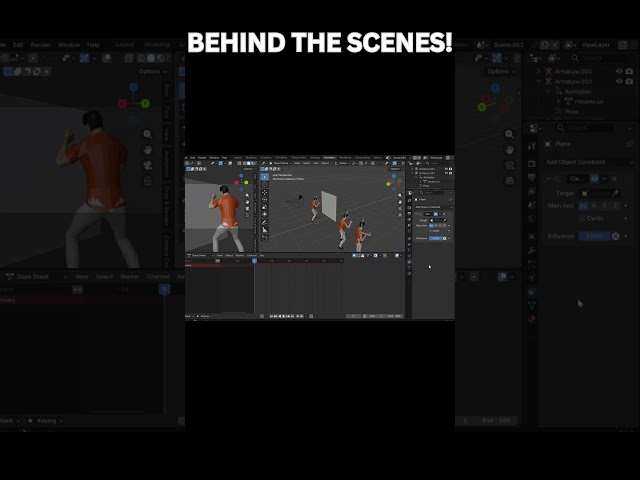Open Options dropdown in dimmed backdrop's left viewport

tap(153, 71)
